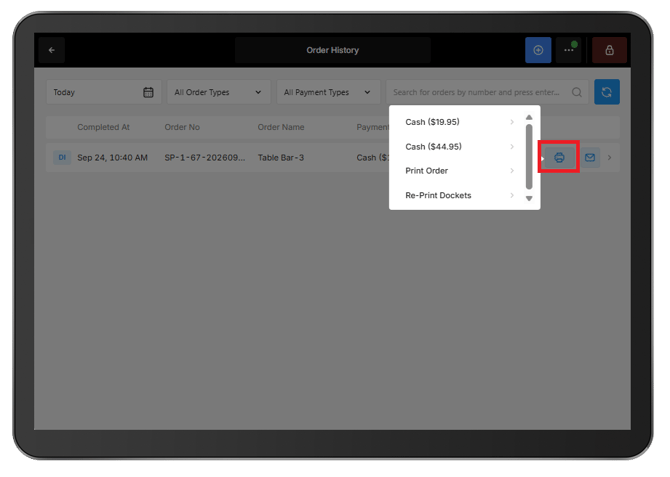The image size is (670, 477).
Task: Click the DI order type badge
Action: tap(62, 157)
